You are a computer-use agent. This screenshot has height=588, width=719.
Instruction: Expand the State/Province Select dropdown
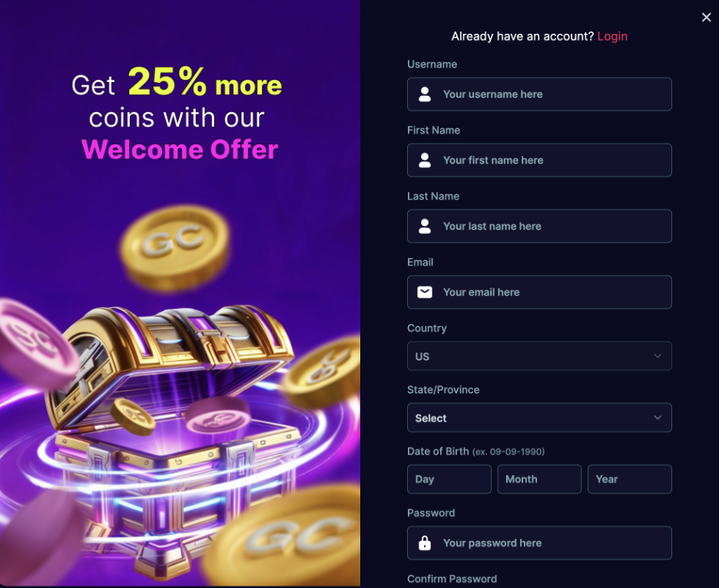(539, 418)
